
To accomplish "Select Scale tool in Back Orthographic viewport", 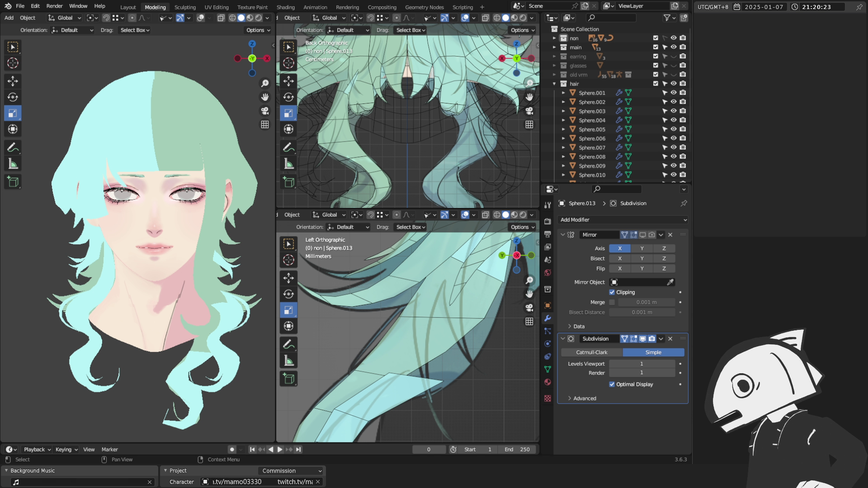I will [x=288, y=113].
